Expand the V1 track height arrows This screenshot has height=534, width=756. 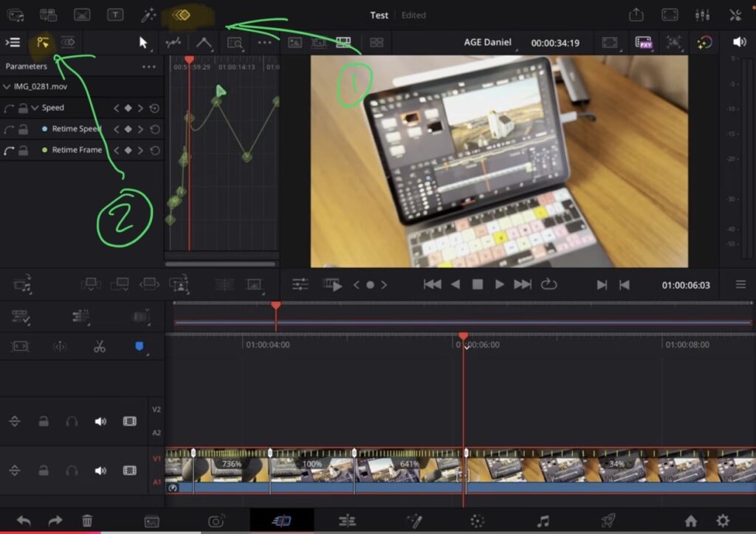(15, 470)
